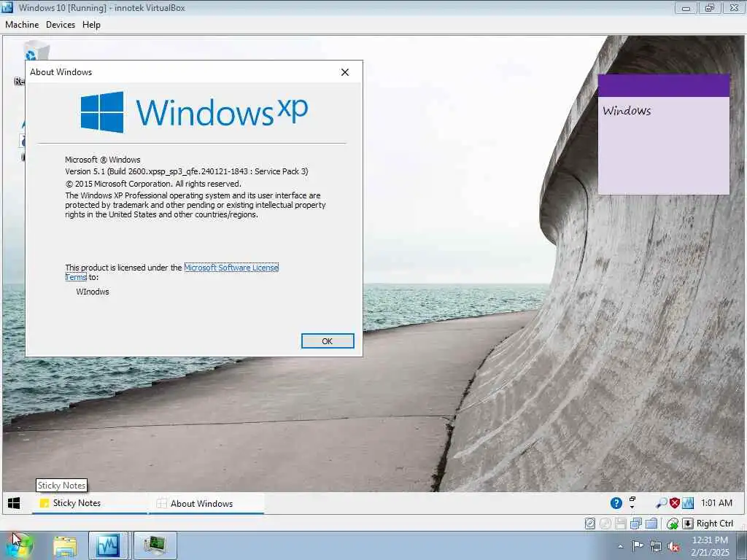Click the host Action Center flag icon

pos(638,546)
